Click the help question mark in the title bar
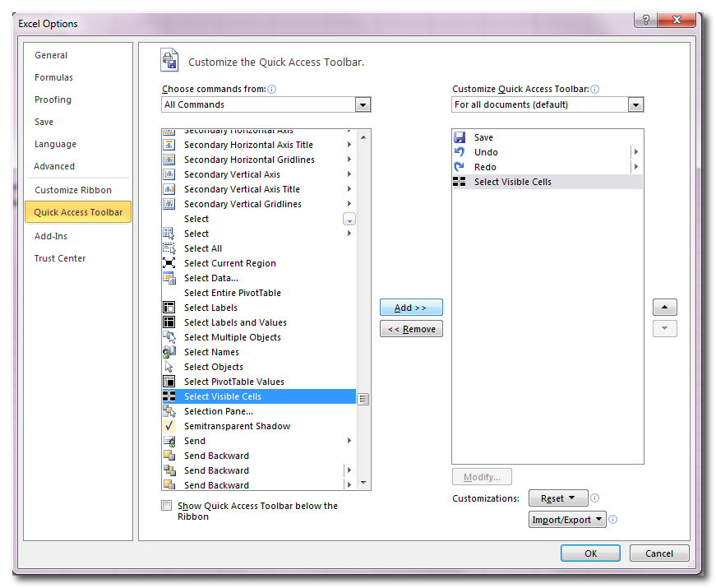The height and width of the screenshot is (588, 716). (x=646, y=20)
